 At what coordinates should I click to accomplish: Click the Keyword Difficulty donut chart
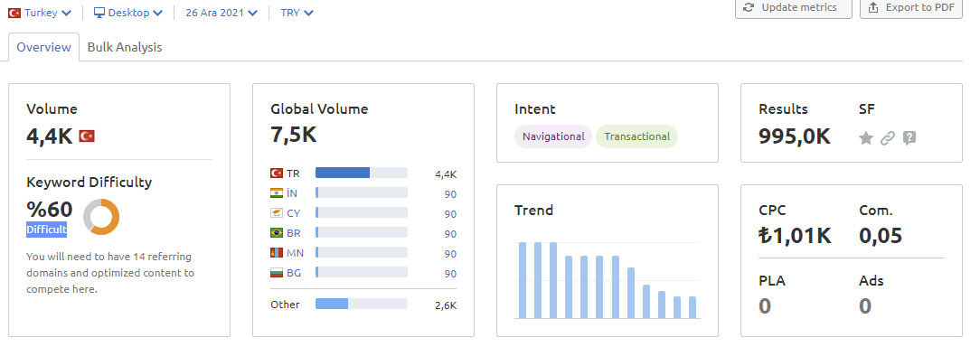click(101, 217)
